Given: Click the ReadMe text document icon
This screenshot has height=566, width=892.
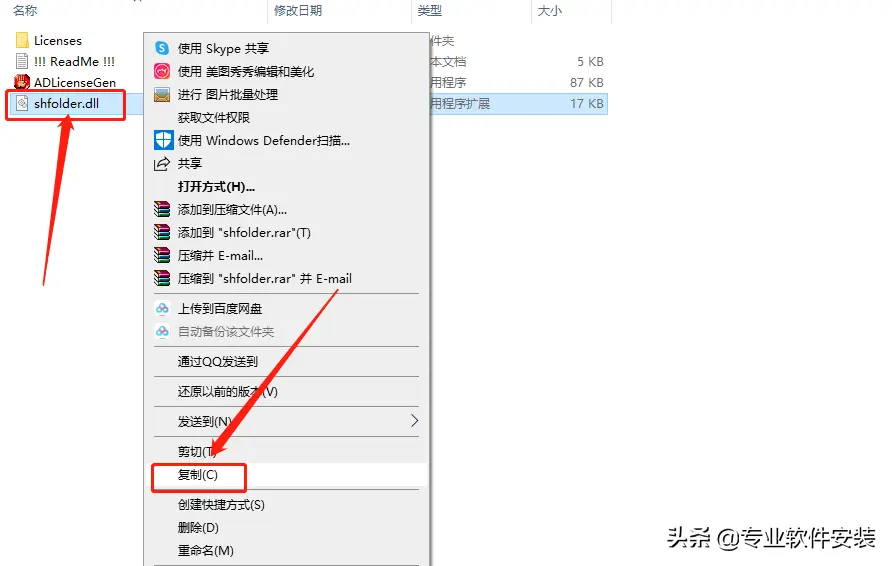Looking at the screenshot, I should point(22,61).
